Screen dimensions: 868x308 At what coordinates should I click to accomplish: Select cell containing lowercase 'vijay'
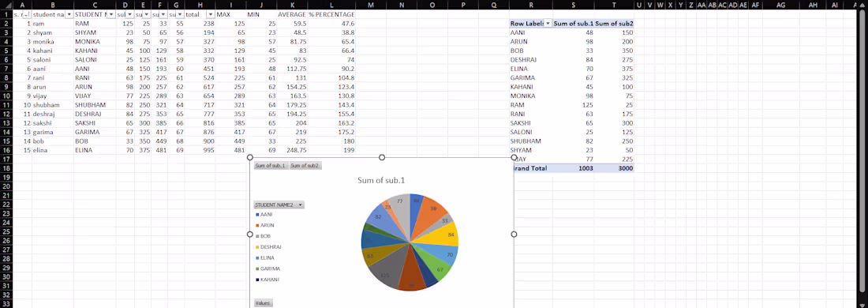tap(53, 96)
